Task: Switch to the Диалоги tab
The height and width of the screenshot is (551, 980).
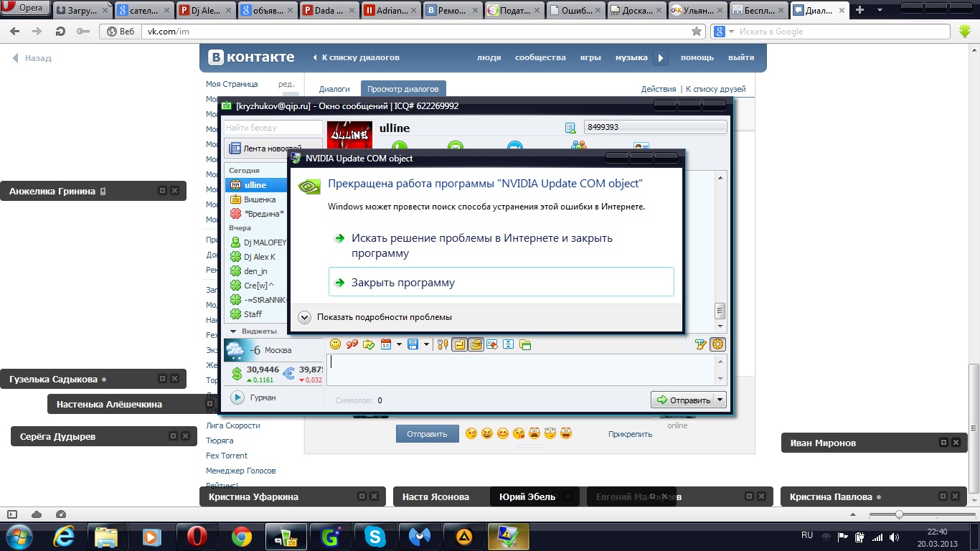Action: click(334, 89)
